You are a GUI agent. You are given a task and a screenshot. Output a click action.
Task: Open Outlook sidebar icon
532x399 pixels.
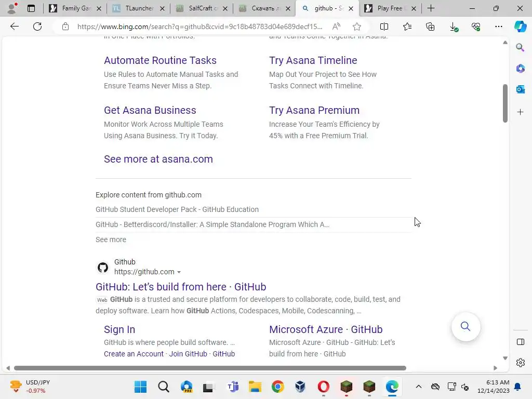520,89
